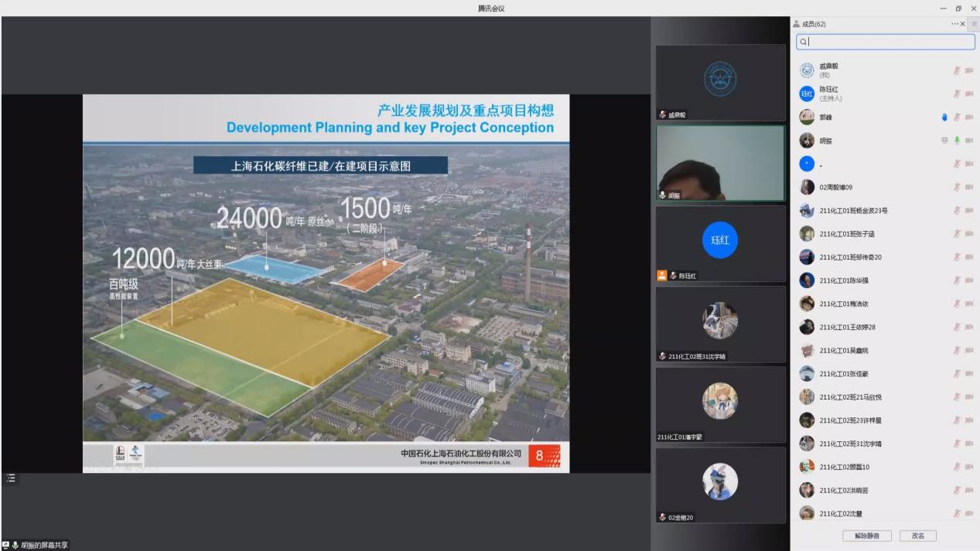Open the three-dot menu in members panel header
The height and width of the screenshot is (551, 980).
[x=954, y=24]
